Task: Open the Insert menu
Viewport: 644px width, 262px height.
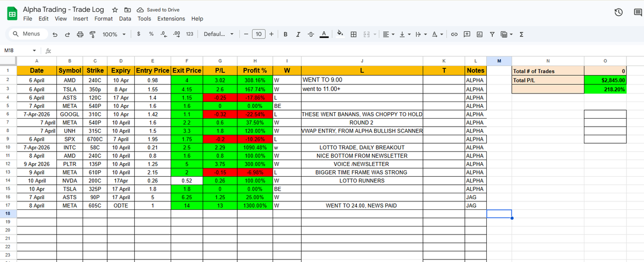Action: click(x=80, y=18)
